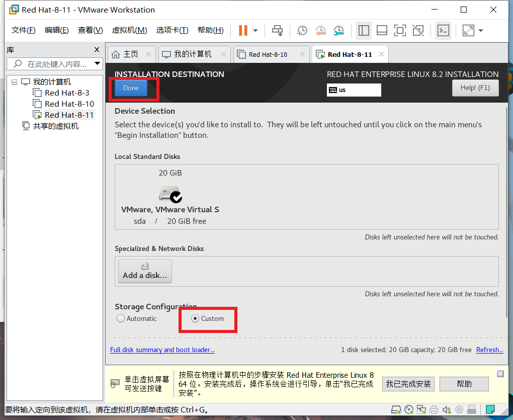The width and height of the screenshot is (513, 420).
Task: Close the 库 library panel
Action: pyautogui.click(x=97, y=50)
